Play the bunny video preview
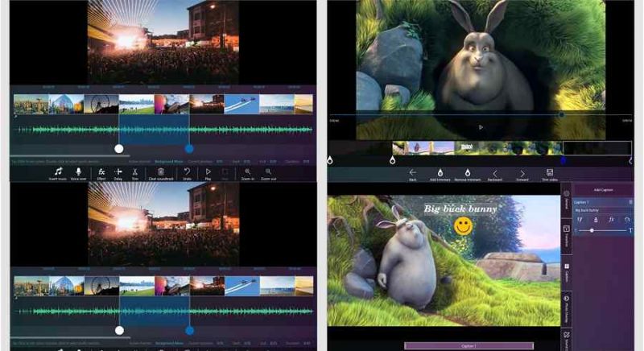 (x=481, y=127)
